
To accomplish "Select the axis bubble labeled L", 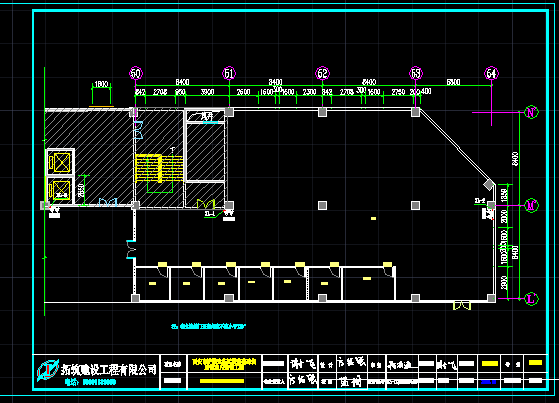I will 531,299.
